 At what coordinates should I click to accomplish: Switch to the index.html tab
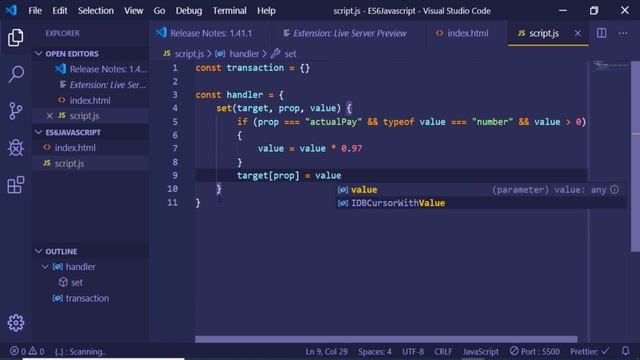click(466, 33)
